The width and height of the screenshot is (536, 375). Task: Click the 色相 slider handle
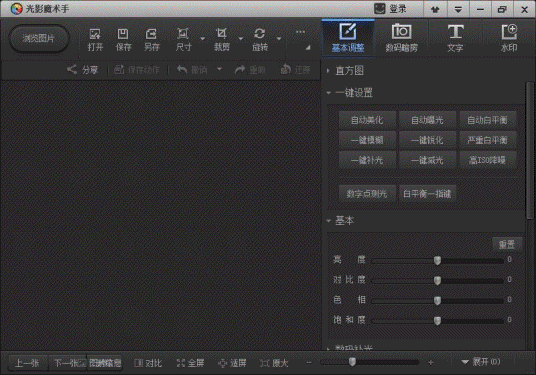pos(437,301)
